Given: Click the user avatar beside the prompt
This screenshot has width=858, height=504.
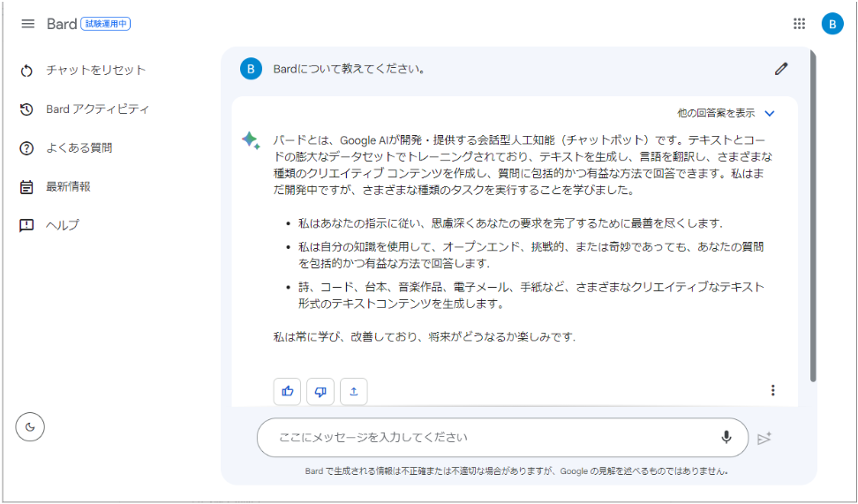Looking at the screenshot, I should click(x=252, y=69).
